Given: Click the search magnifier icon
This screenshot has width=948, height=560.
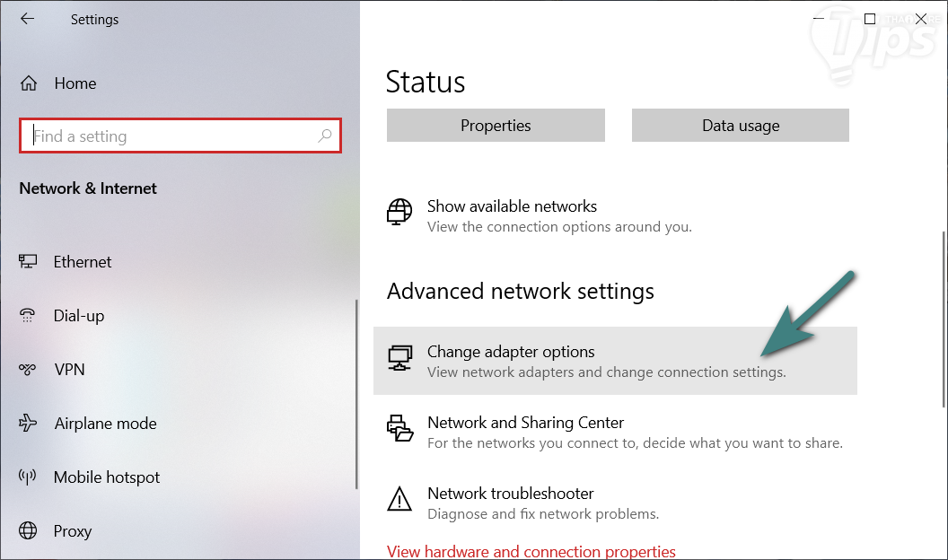Looking at the screenshot, I should coord(325,136).
